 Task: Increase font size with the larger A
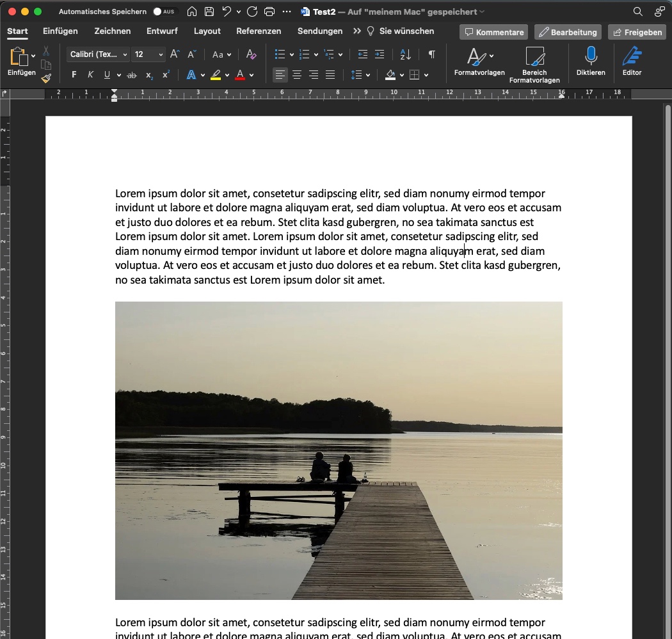click(175, 54)
